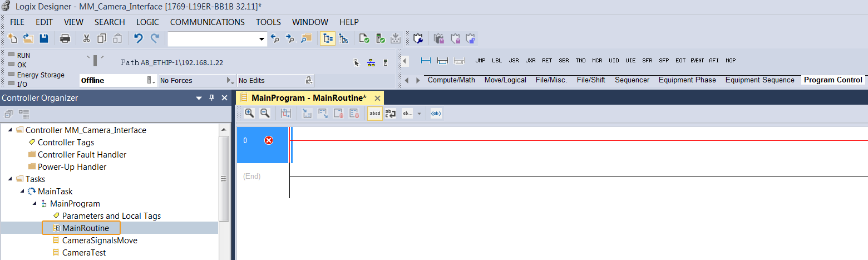Zoom out on the ladder editor

(265, 114)
